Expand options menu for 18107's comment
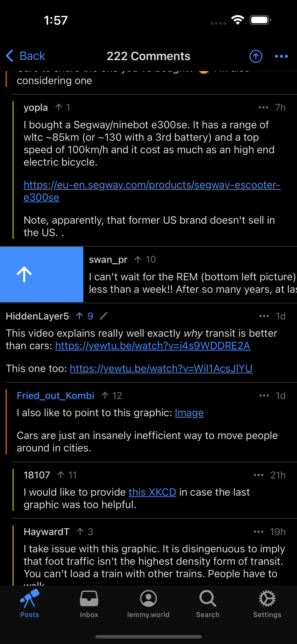The height and width of the screenshot is (644, 297). click(x=259, y=475)
